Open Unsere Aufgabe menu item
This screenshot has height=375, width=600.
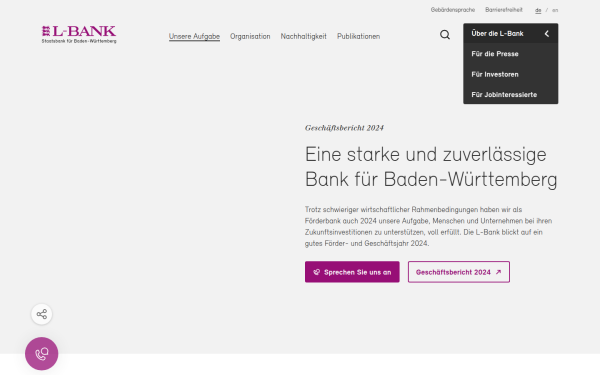click(194, 36)
